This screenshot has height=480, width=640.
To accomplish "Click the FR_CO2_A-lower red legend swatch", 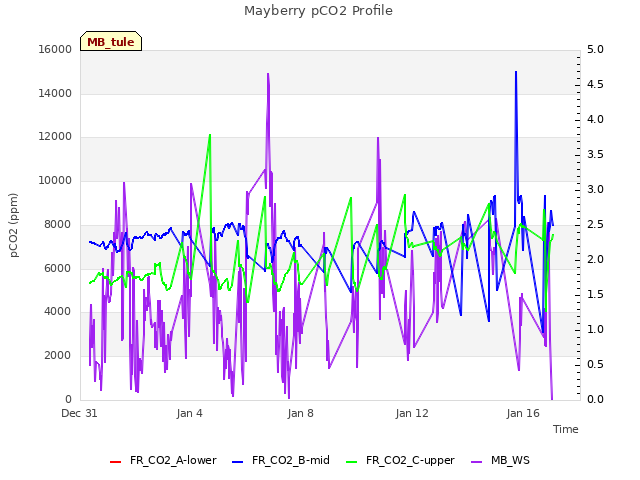I will click(x=116, y=461).
